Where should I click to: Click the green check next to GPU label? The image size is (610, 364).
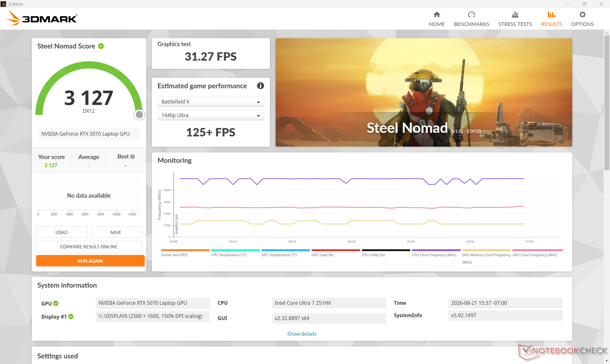[56, 303]
